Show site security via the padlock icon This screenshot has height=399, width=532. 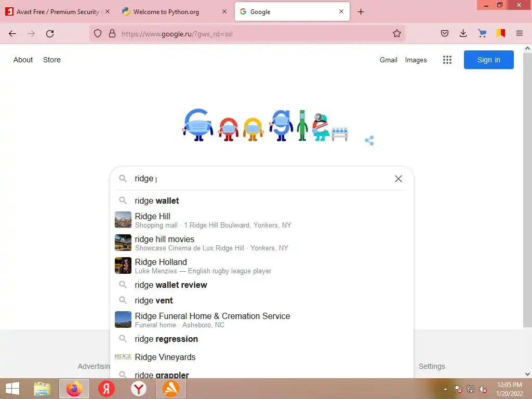[x=112, y=34]
